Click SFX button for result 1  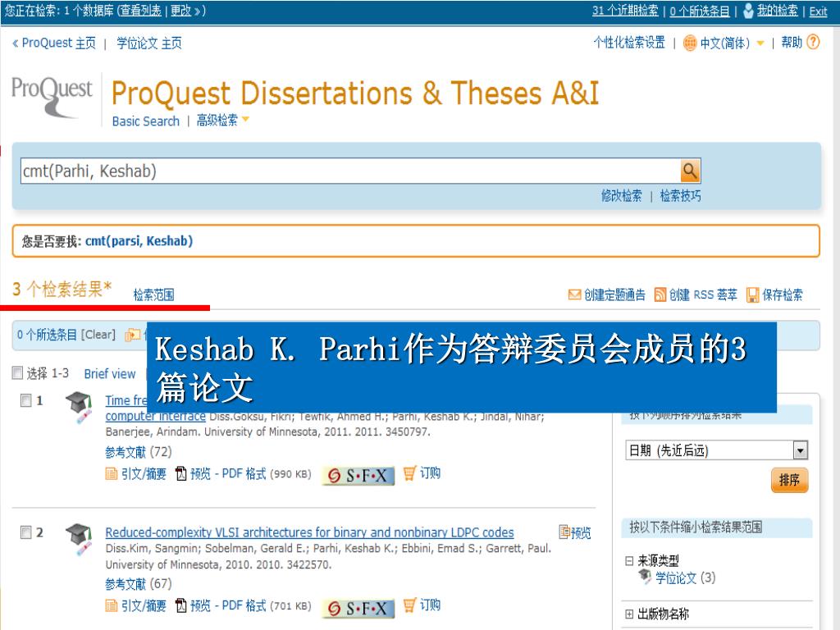tap(358, 475)
